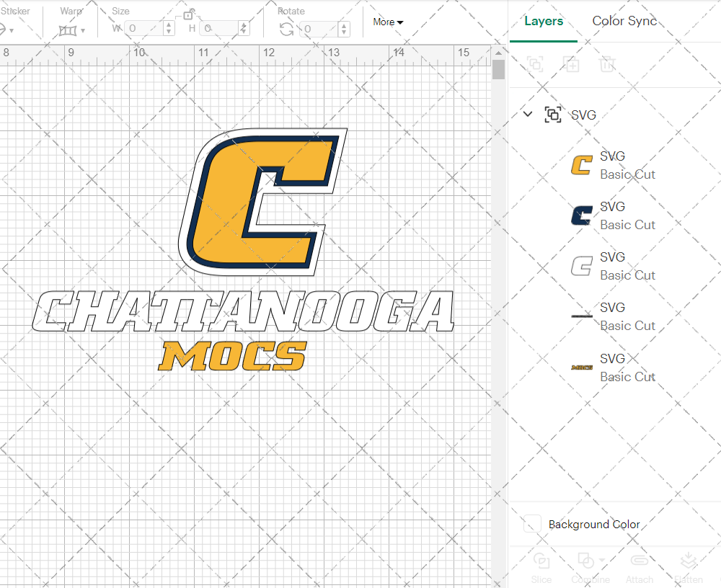The image size is (721, 588).
Task: Open the More dropdown
Action: (387, 22)
